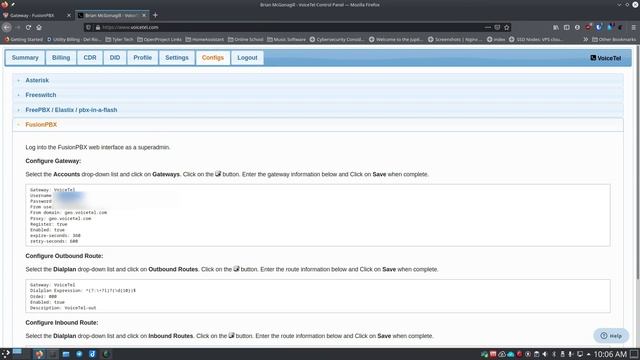Switch to the Profile tab

pyautogui.click(x=142, y=58)
